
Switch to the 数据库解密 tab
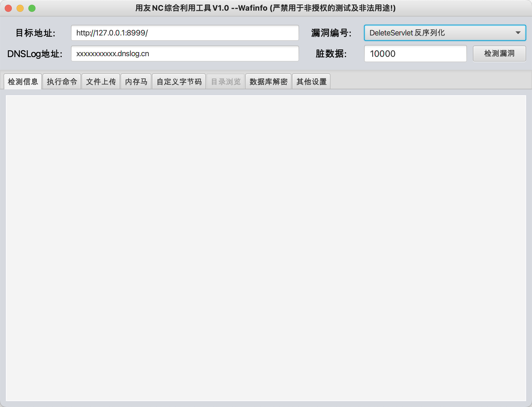268,82
